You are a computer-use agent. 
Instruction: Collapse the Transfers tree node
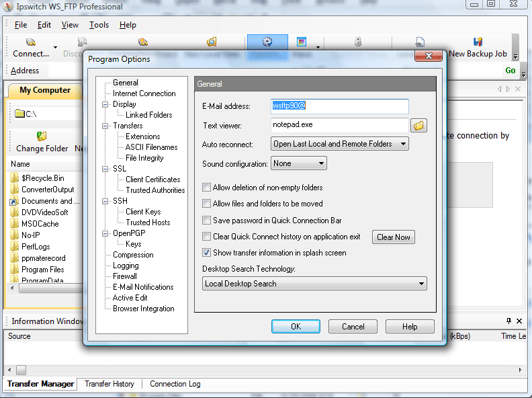click(105, 126)
